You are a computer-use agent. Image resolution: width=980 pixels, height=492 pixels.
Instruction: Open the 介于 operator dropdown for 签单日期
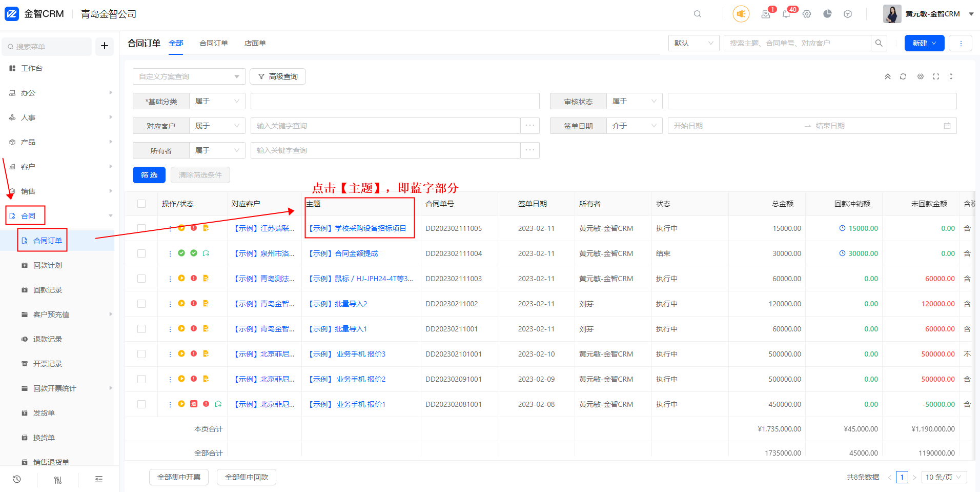click(635, 126)
